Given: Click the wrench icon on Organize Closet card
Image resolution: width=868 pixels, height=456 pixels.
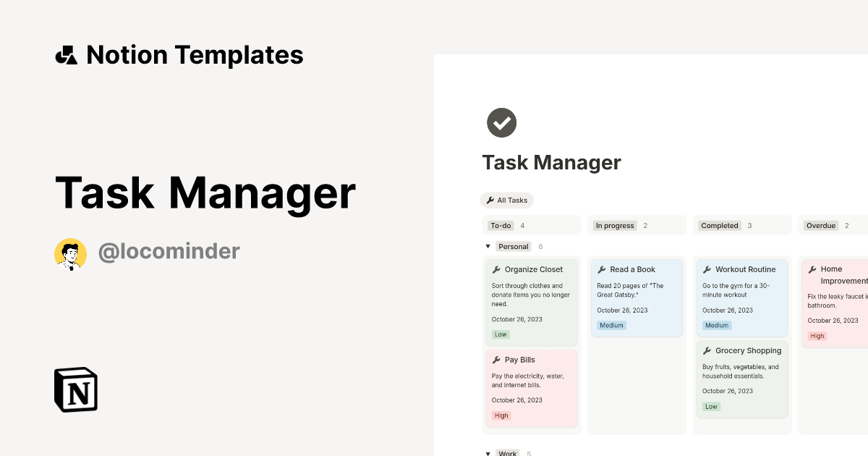Looking at the screenshot, I should click(496, 269).
